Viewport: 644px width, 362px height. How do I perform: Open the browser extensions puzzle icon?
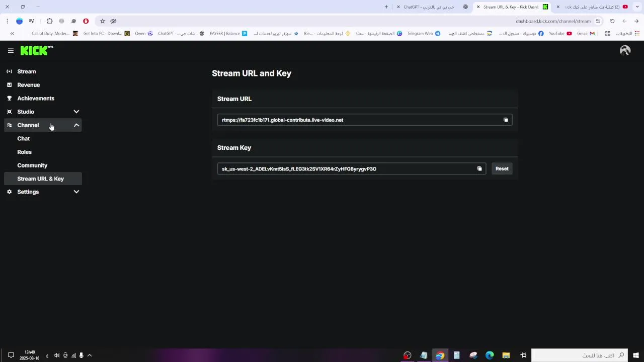pos(49,21)
